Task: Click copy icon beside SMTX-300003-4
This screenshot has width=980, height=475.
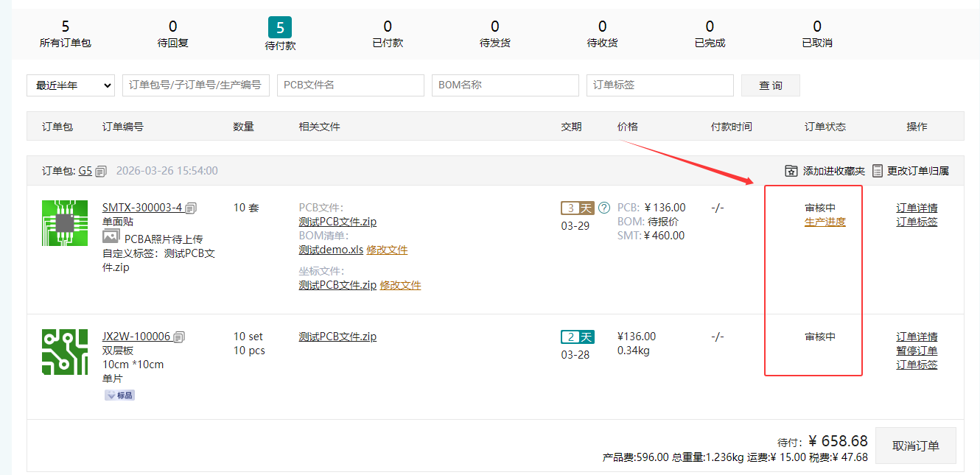Action: (x=191, y=208)
